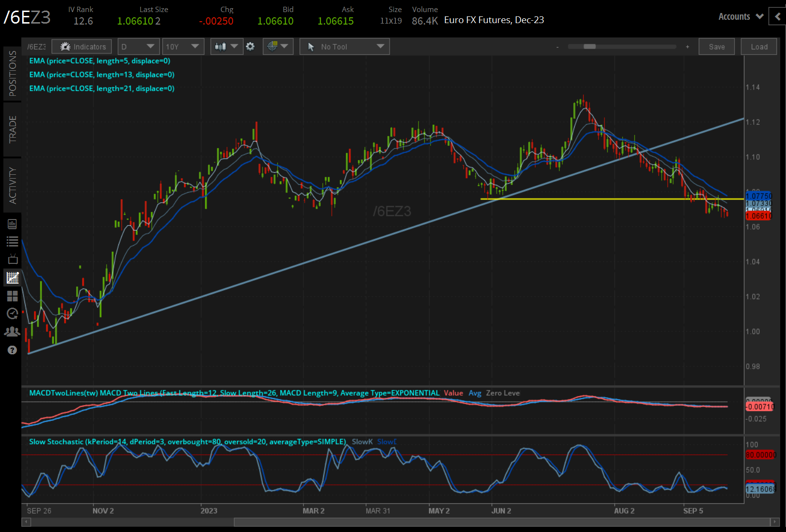Open the 10Y time range dropdown
This screenshot has height=532, width=786.
pos(183,47)
